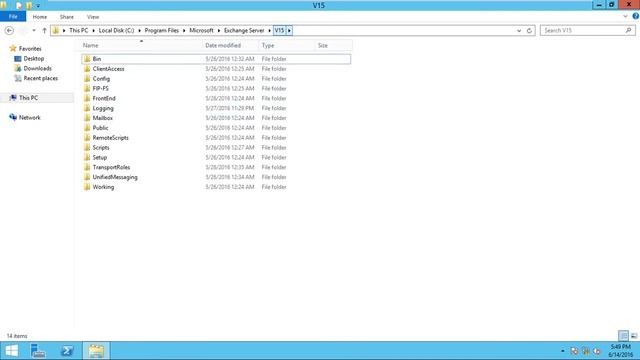Open the Share ribbon tab
The height and width of the screenshot is (360, 640).
[67, 17]
